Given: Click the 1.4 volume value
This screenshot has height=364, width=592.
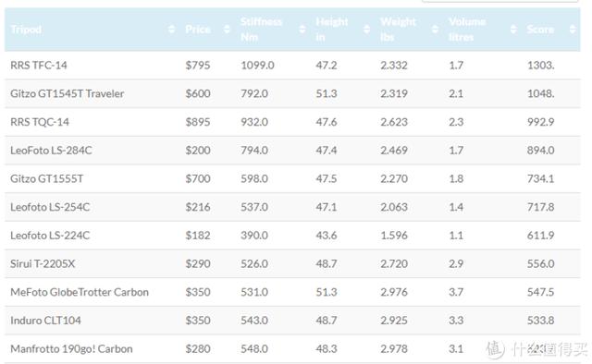Looking at the screenshot, I should 456,207.
